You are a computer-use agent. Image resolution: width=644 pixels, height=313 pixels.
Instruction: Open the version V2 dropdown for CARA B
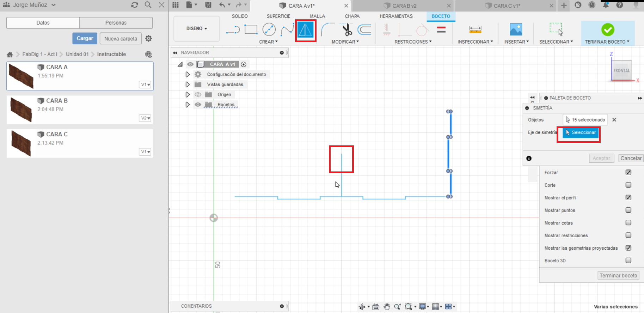(x=145, y=118)
